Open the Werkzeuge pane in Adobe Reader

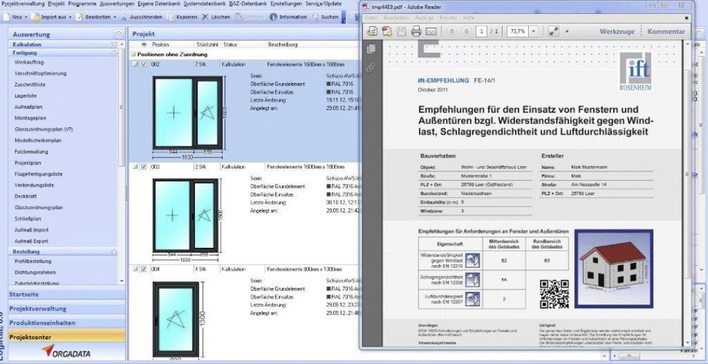pyautogui.click(x=617, y=32)
